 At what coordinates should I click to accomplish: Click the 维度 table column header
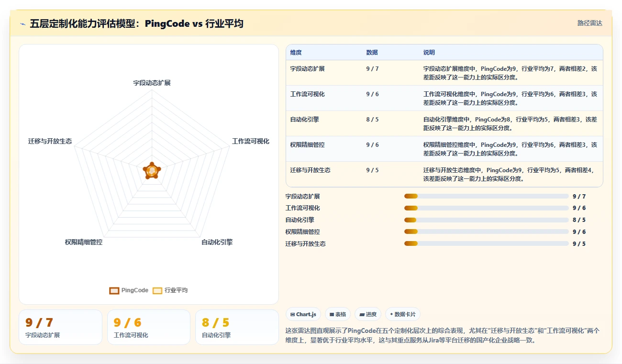296,53
